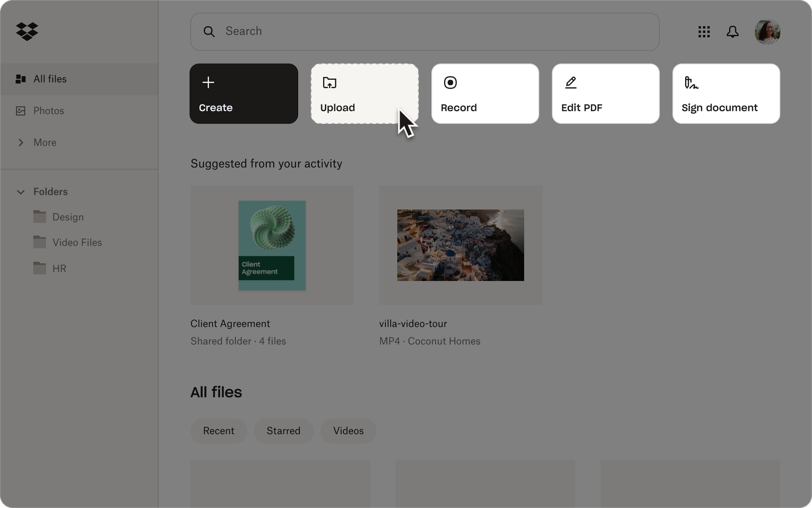Select the Sign document signature icon

pyautogui.click(x=691, y=82)
